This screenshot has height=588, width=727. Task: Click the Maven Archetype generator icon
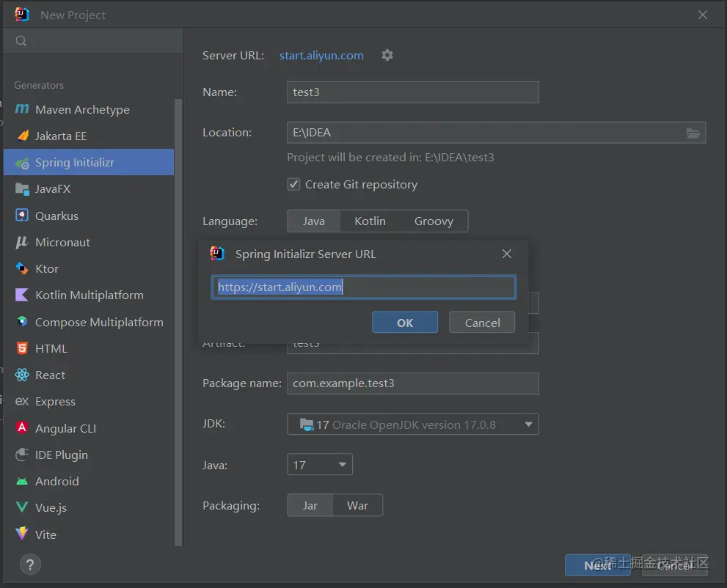[x=22, y=109]
